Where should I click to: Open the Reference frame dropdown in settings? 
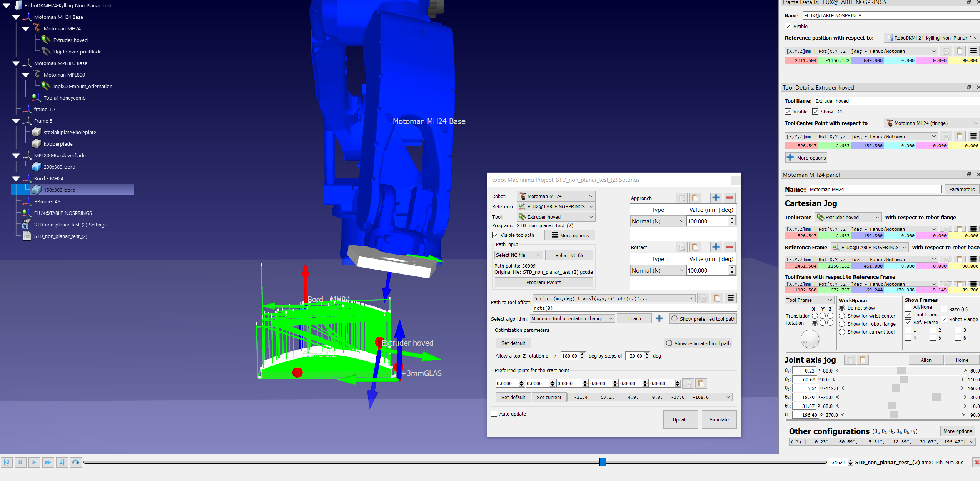point(556,206)
